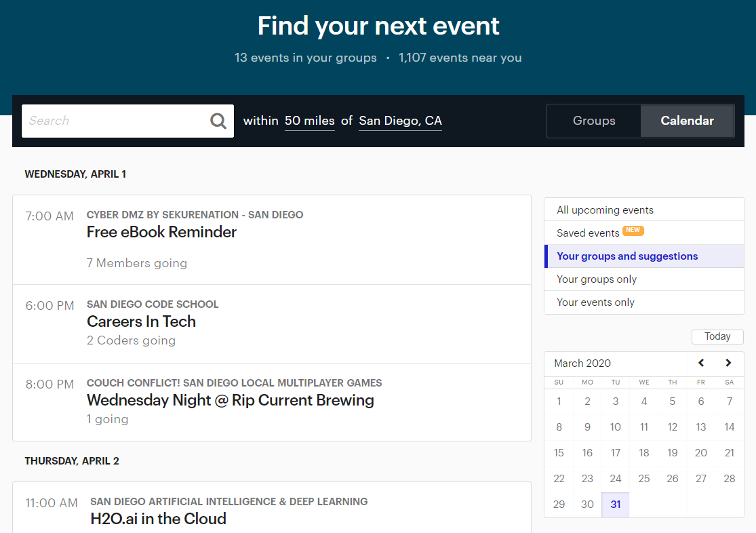
Task: Click the "Thursday, April 2" date heading
Action: [x=72, y=461]
